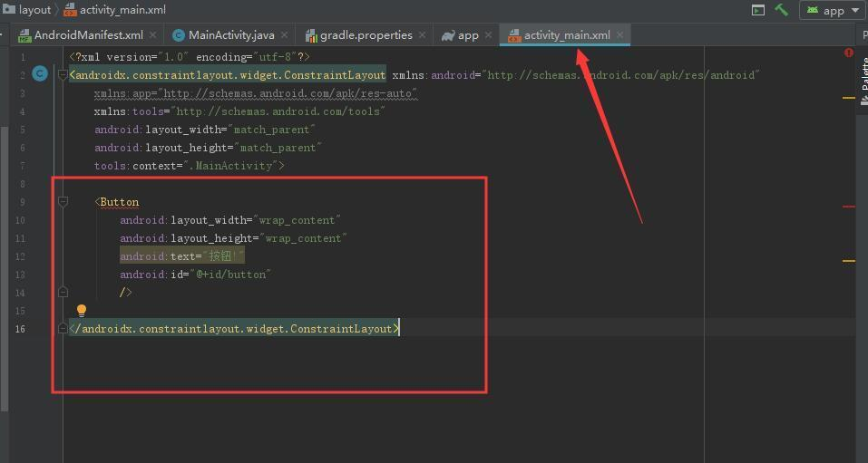The height and width of the screenshot is (463, 868).
Task: Click the layout breadcrumb folder
Action: 26,9
